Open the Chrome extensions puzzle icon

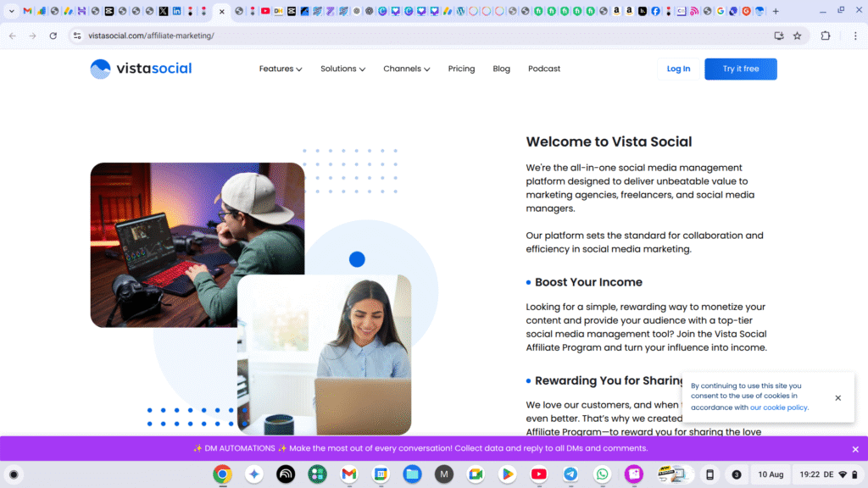click(x=826, y=36)
